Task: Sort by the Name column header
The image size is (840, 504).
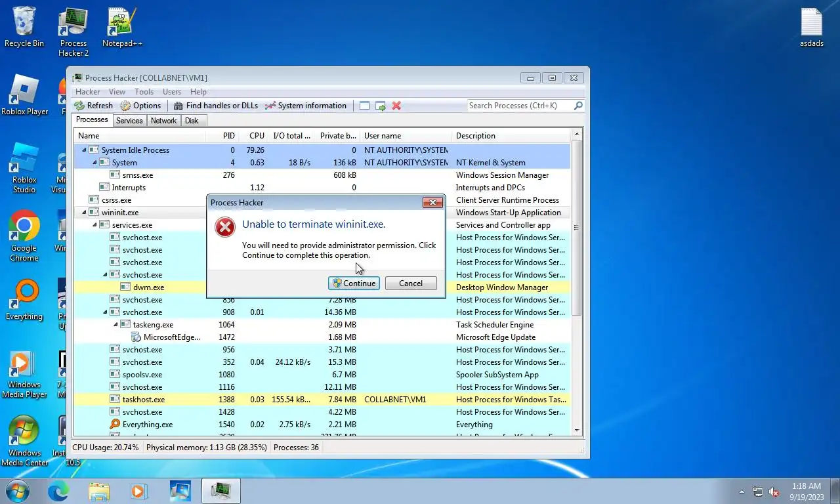Action: click(x=140, y=136)
